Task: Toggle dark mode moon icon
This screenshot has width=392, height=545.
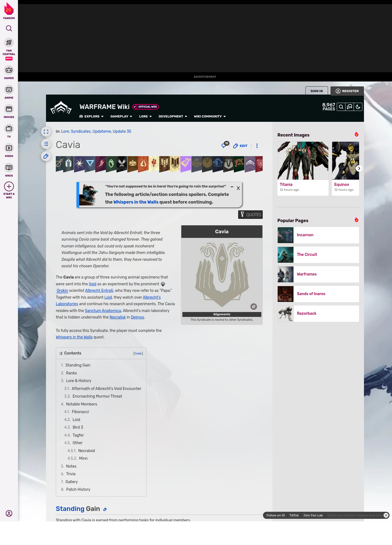Action: click(x=358, y=107)
